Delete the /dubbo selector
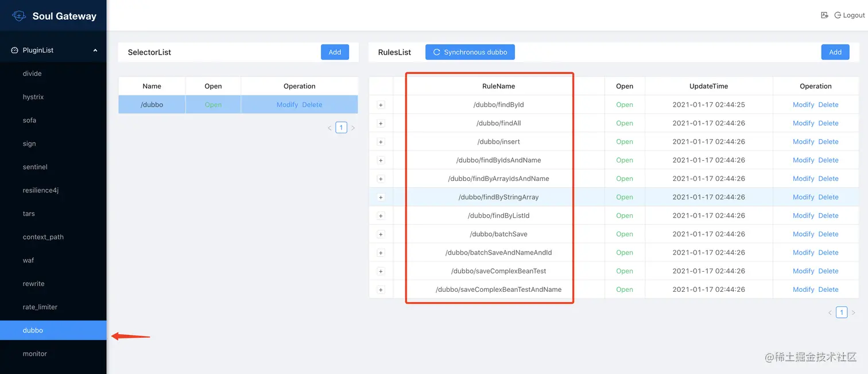Image resolution: width=868 pixels, height=374 pixels. coord(312,105)
